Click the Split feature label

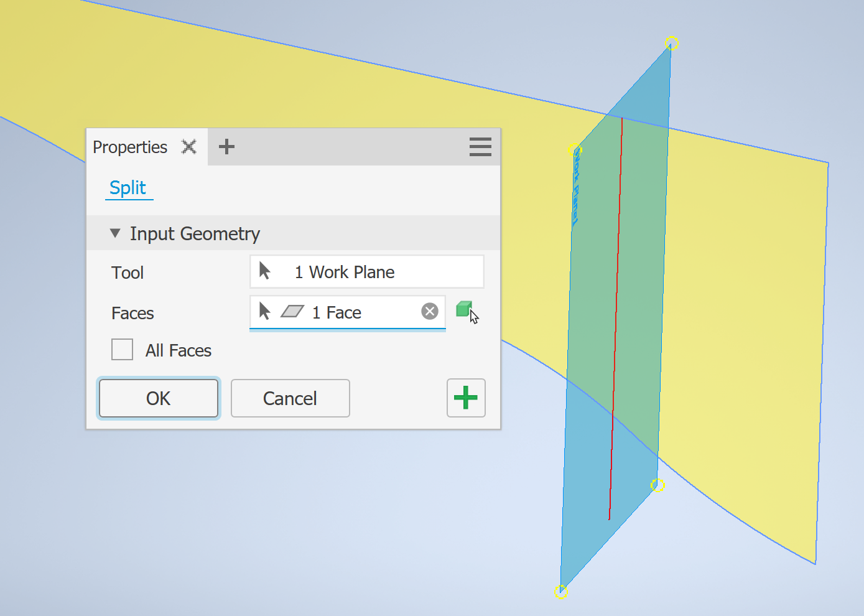[x=128, y=188]
